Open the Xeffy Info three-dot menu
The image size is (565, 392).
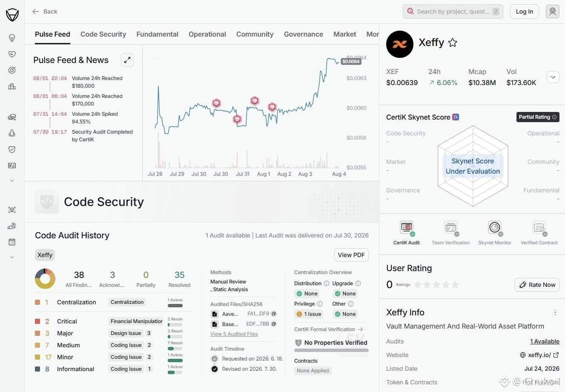(555, 313)
